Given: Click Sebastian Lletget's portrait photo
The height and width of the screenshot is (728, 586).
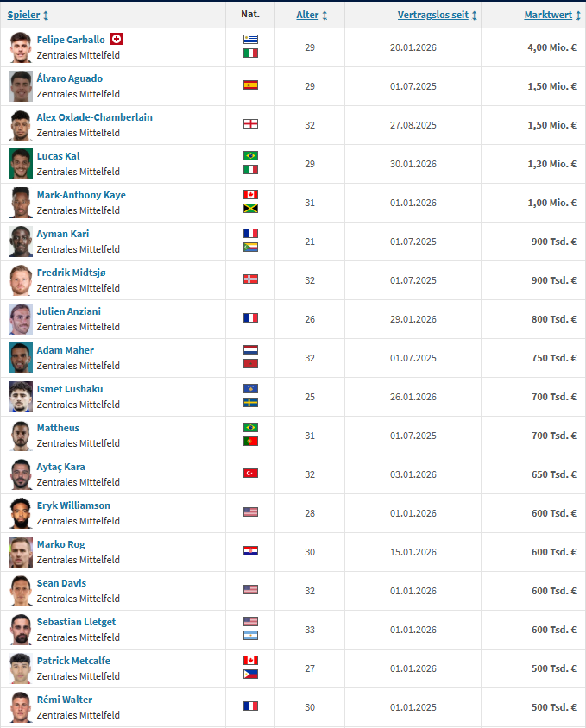Looking at the screenshot, I should (21, 630).
